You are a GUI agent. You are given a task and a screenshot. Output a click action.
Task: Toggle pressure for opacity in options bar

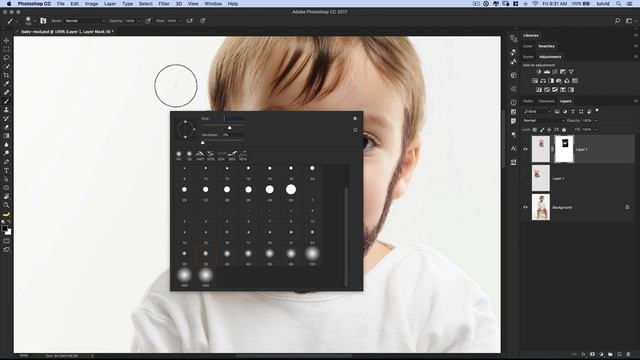(x=148, y=21)
